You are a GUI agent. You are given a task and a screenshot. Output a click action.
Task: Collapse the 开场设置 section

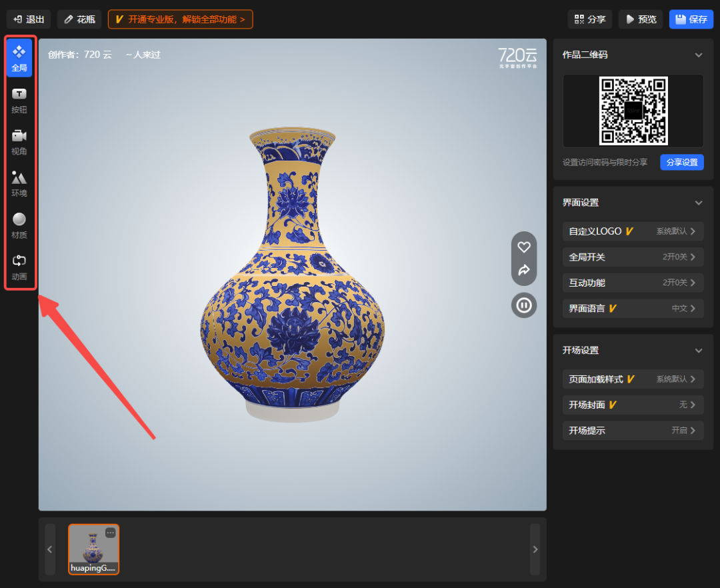point(699,351)
